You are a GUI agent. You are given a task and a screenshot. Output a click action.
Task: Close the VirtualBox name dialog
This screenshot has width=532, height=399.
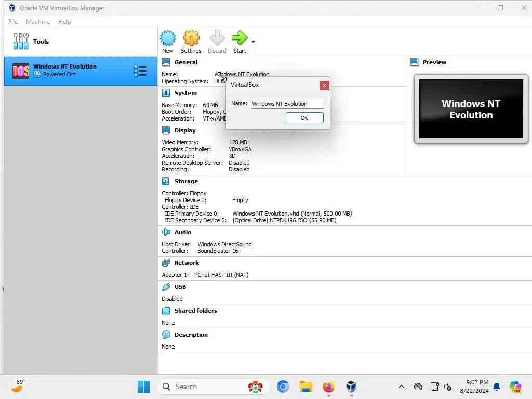click(x=324, y=85)
